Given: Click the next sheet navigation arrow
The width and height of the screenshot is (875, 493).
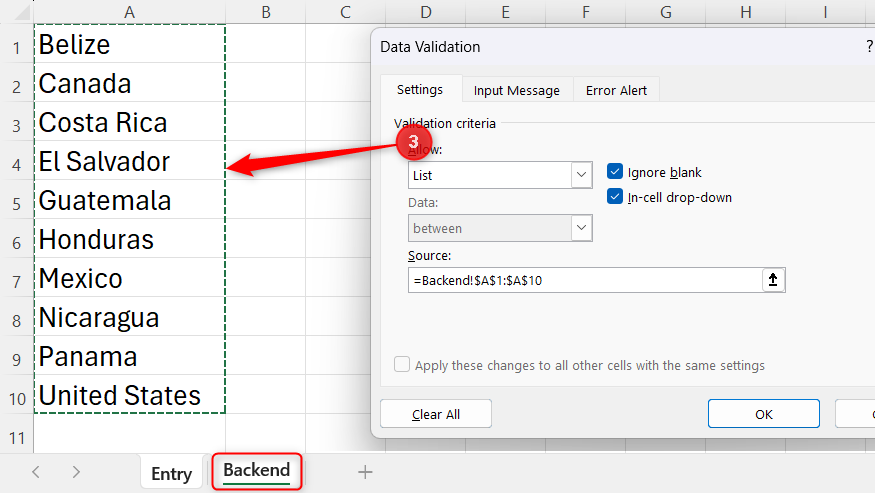Looking at the screenshot, I should click(x=76, y=472).
